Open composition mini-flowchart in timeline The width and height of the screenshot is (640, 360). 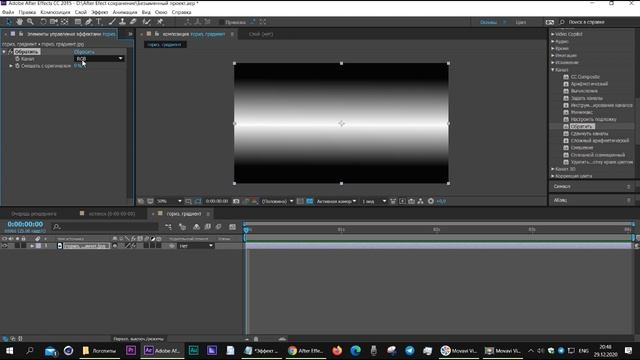click(169, 227)
